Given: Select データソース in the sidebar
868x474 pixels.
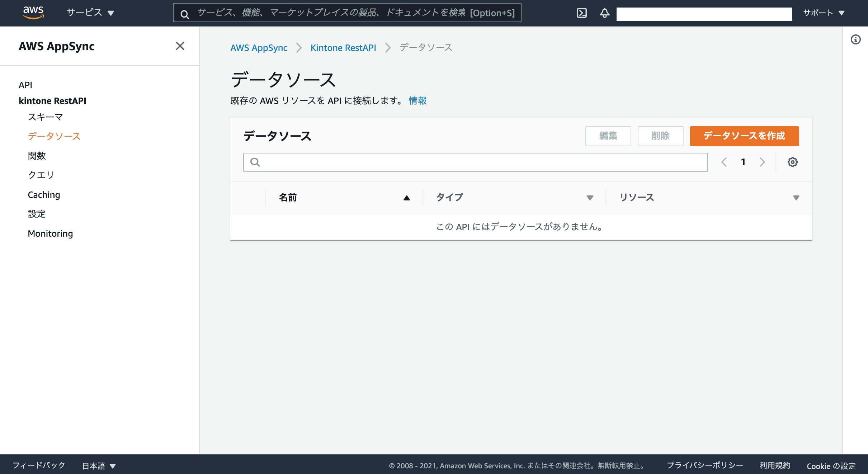Looking at the screenshot, I should pos(54,136).
